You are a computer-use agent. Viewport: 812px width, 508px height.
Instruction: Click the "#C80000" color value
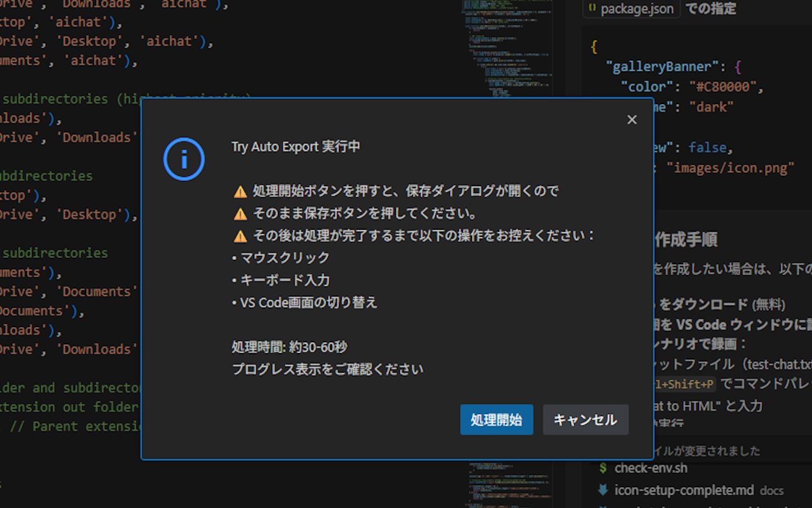click(723, 87)
